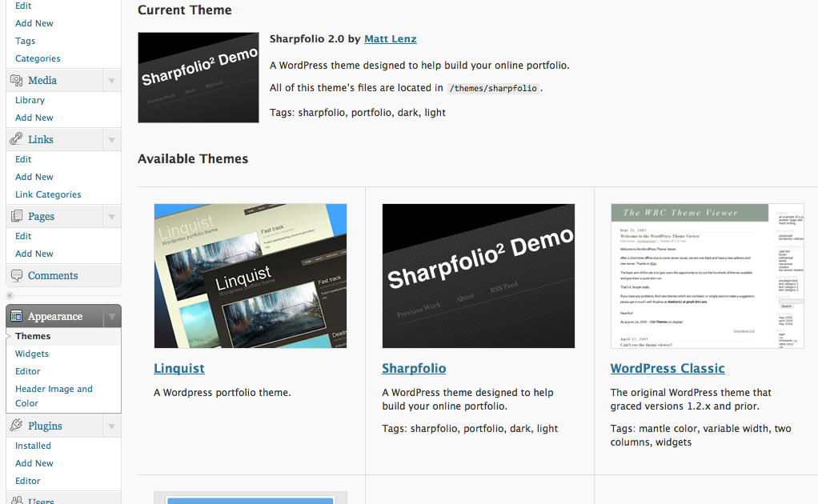
Task: Click the Linquist theme preview thumbnail
Action: pos(251,276)
